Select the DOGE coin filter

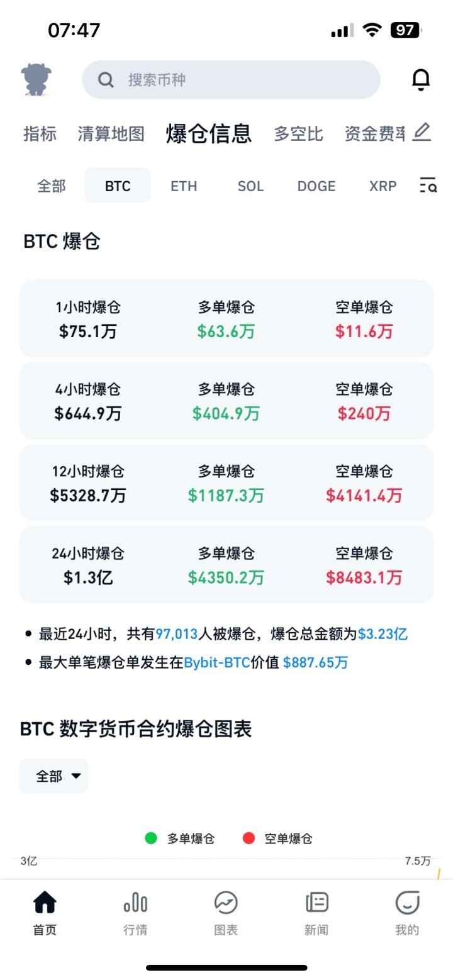click(x=316, y=186)
